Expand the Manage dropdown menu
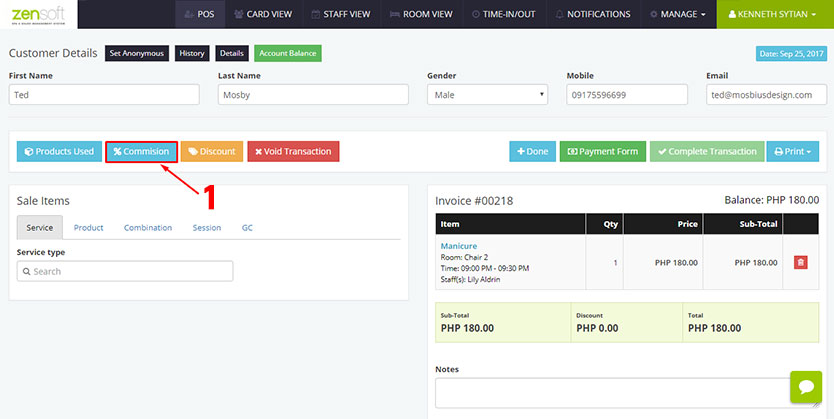Viewport: 834px width, 419px height. coord(678,14)
